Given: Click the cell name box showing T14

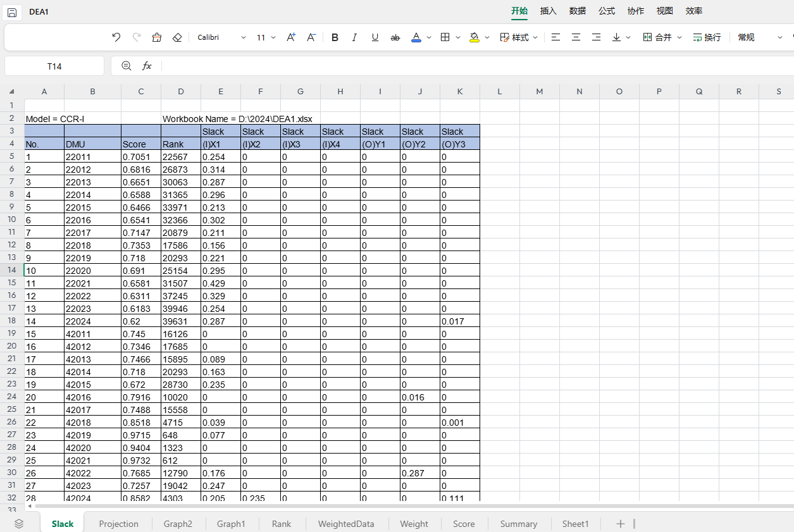Looking at the screenshot, I should pos(54,66).
